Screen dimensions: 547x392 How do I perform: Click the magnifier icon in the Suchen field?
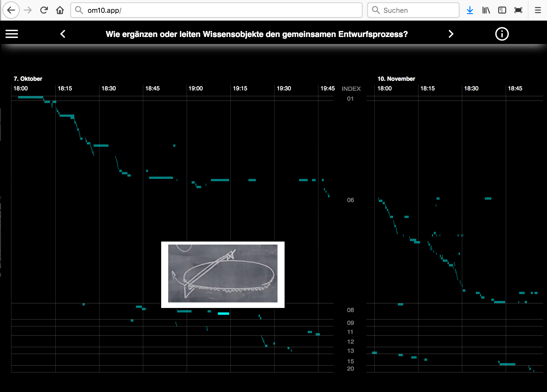(x=376, y=10)
